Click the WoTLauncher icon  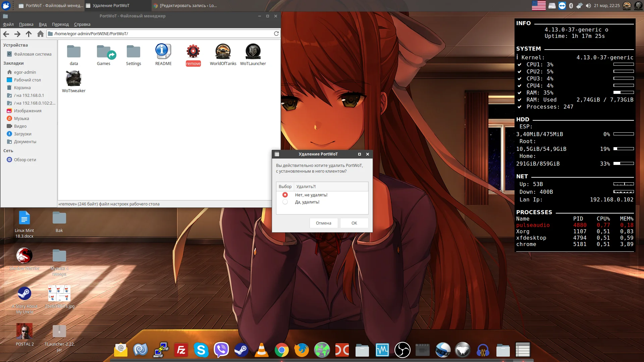tap(253, 51)
